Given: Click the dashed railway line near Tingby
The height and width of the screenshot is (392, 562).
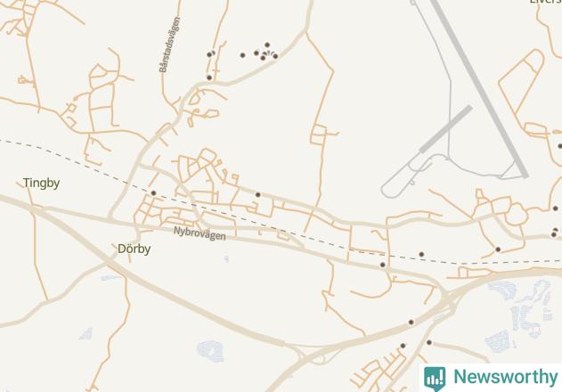Looking at the screenshot, I should 71,160.
